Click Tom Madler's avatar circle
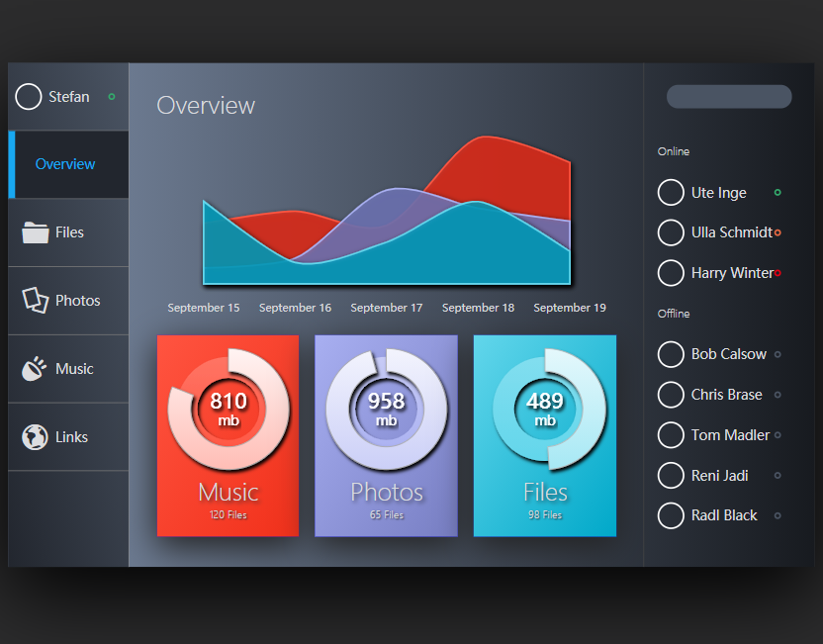Image resolution: width=823 pixels, height=644 pixels. pyautogui.click(x=671, y=435)
